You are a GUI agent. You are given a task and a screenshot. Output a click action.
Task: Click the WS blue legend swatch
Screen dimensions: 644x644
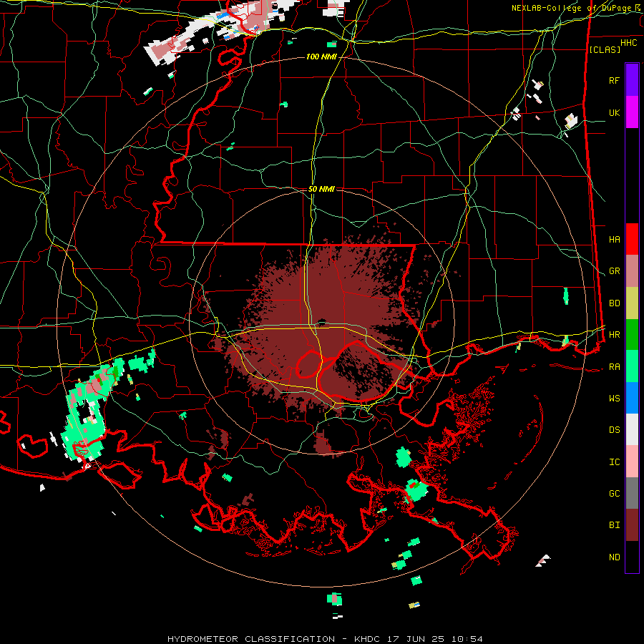point(632,398)
